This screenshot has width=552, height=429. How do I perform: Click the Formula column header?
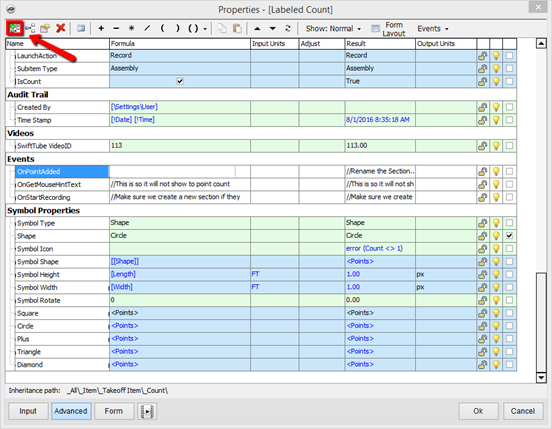[180, 44]
